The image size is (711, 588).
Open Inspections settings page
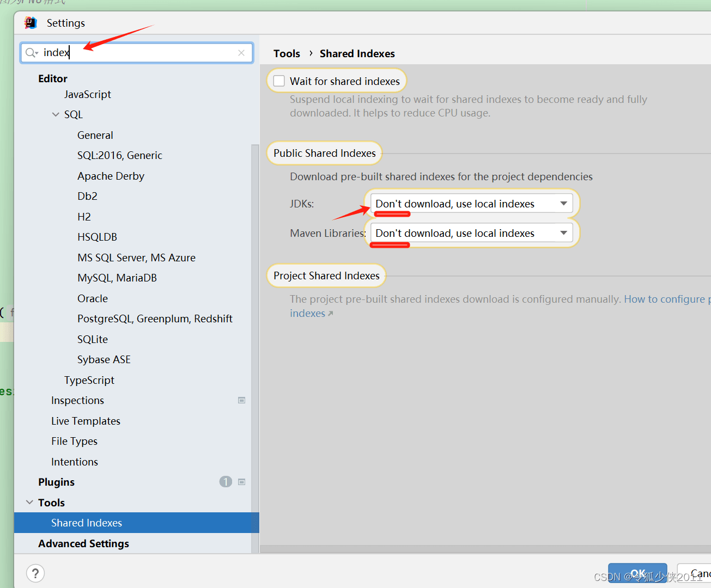coord(77,400)
